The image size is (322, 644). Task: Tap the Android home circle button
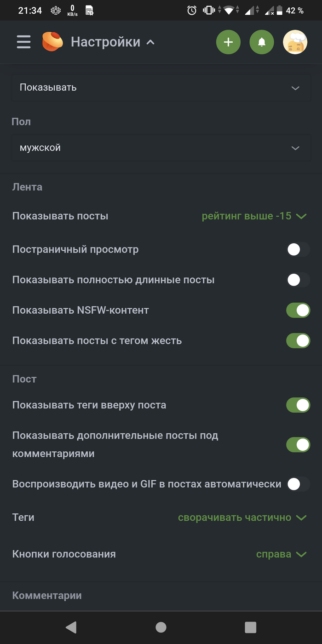161,627
